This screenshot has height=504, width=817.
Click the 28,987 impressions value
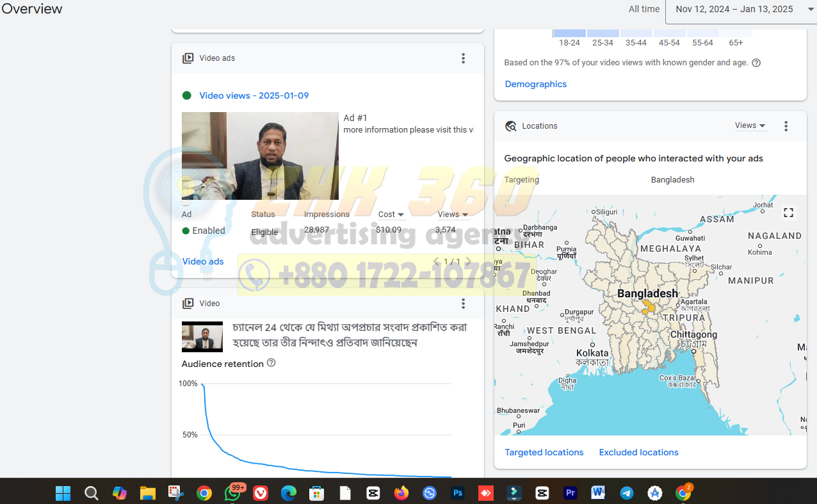[316, 229]
